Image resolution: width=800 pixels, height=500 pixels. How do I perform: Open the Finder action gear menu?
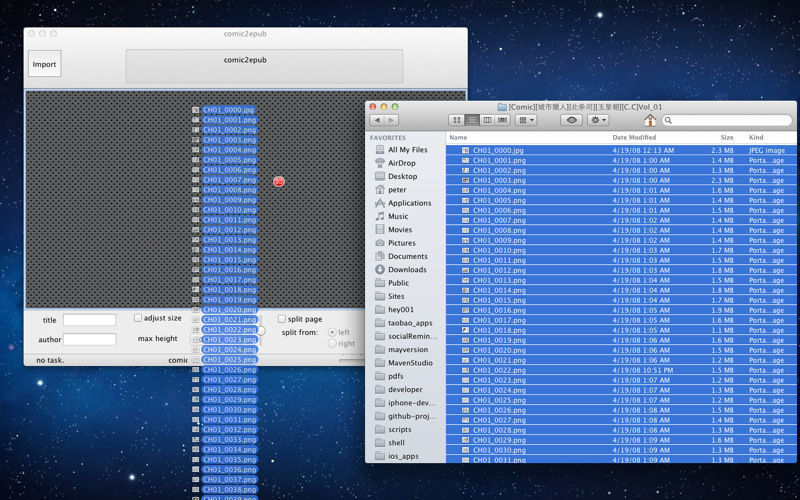tap(598, 120)
